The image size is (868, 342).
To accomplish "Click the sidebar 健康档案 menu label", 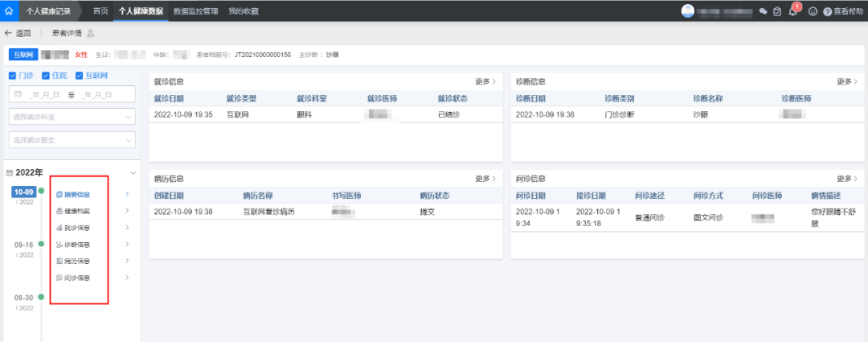I will coord(77,211).
